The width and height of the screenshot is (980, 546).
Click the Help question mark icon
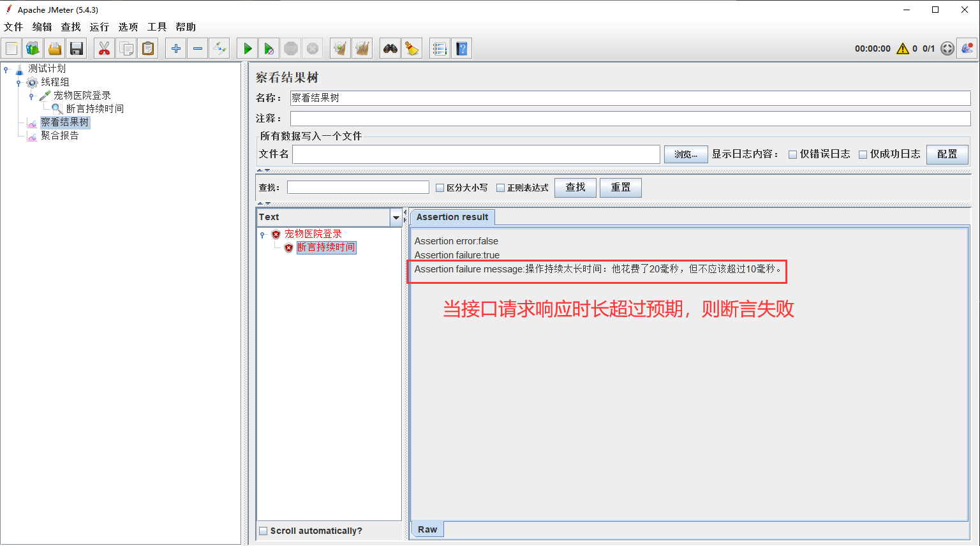462,48
